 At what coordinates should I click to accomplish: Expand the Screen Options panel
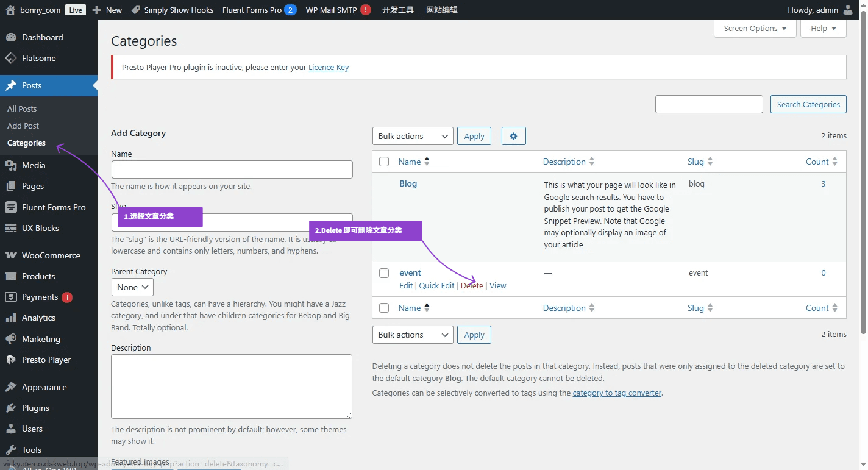755,28
